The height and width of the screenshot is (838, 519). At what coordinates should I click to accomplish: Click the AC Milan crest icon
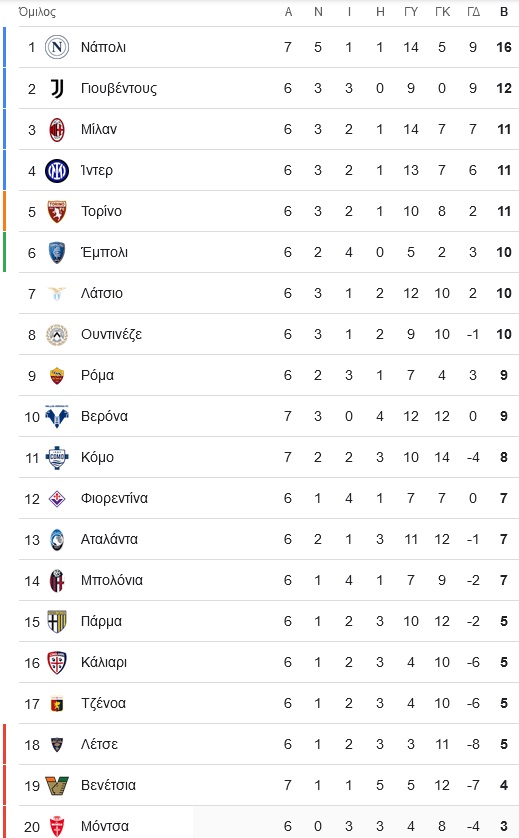[57, 130]
